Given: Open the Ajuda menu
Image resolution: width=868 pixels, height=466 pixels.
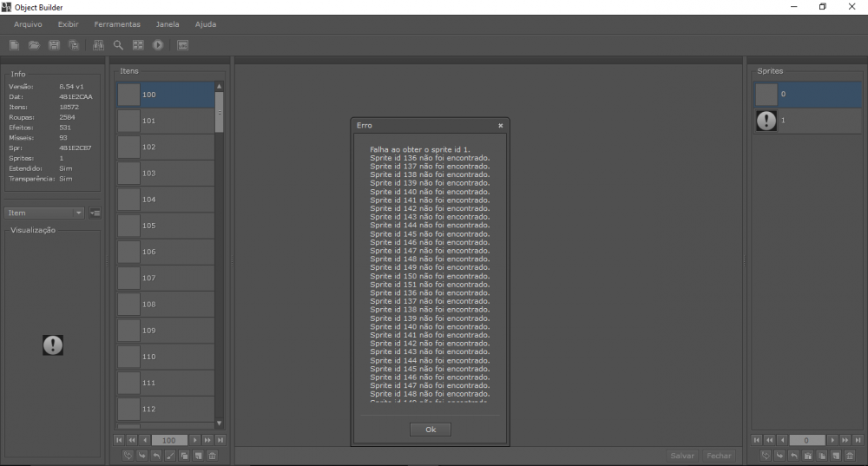Looking at the screenshot, I should 206,24.
